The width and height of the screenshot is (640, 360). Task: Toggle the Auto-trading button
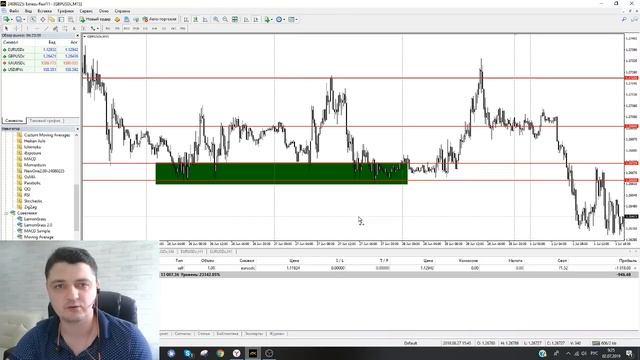[160, 19]
